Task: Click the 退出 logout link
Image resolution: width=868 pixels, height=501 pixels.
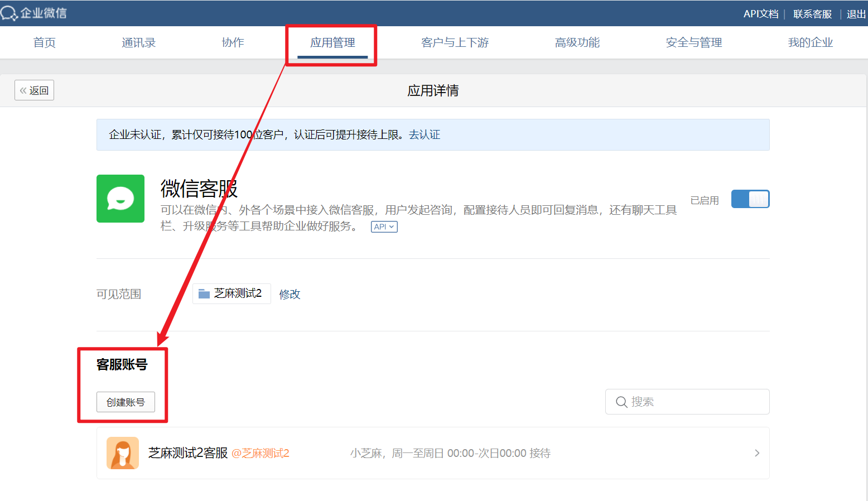Action: click(x=856, y=14)
